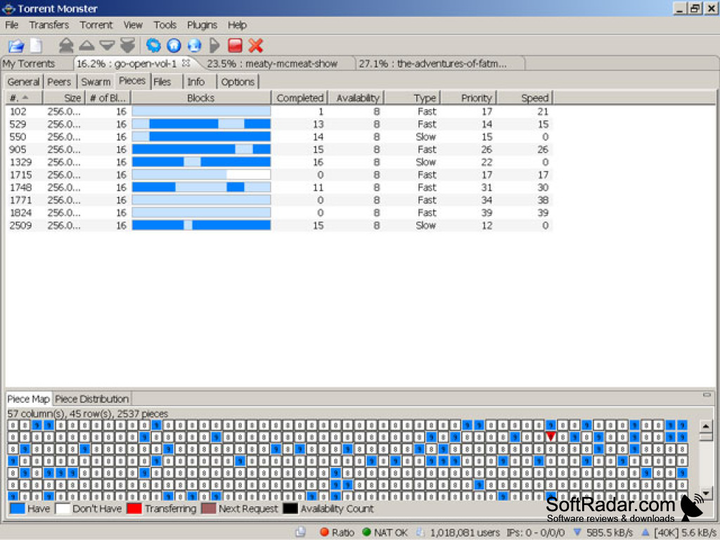Open the Options sub-tab
Image resolution: width=720 pixels, height=540 pixels.
(x=237, y=82)
